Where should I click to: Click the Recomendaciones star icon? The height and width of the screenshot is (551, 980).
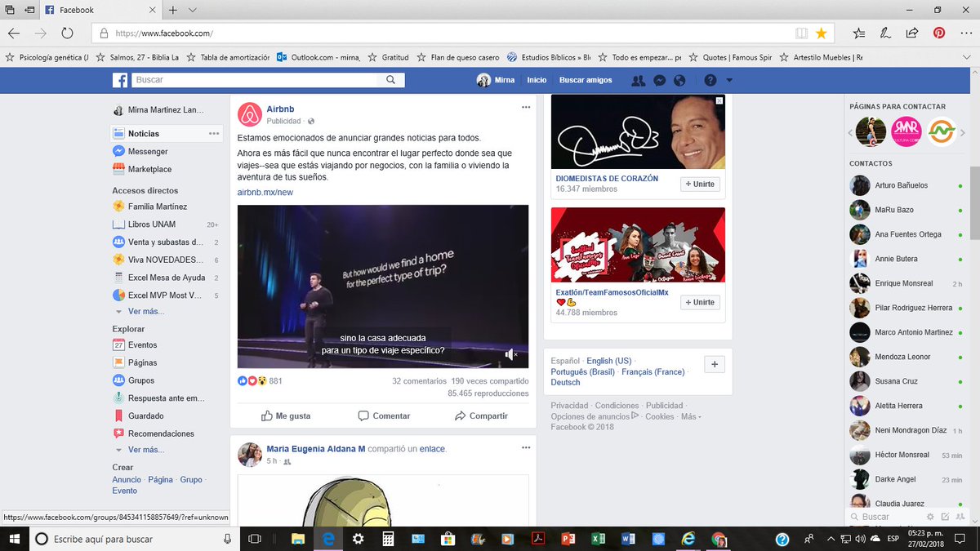tap(119, 433)
